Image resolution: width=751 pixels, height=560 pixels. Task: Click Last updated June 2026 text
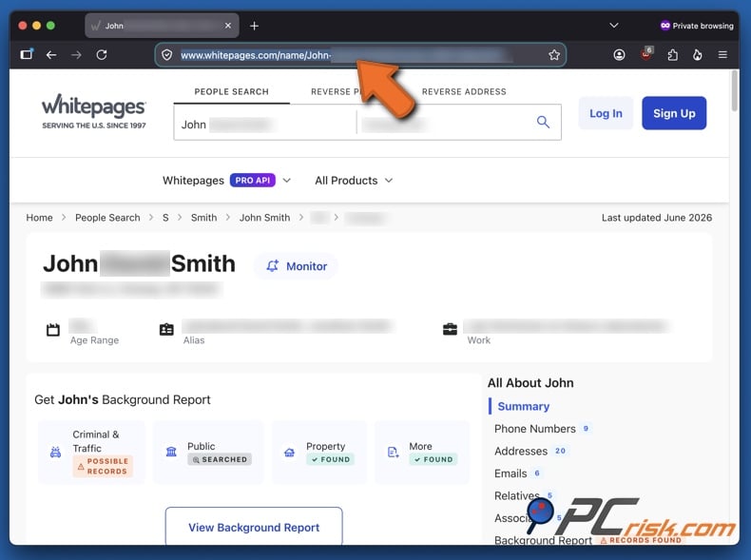(x=657, y=218)
